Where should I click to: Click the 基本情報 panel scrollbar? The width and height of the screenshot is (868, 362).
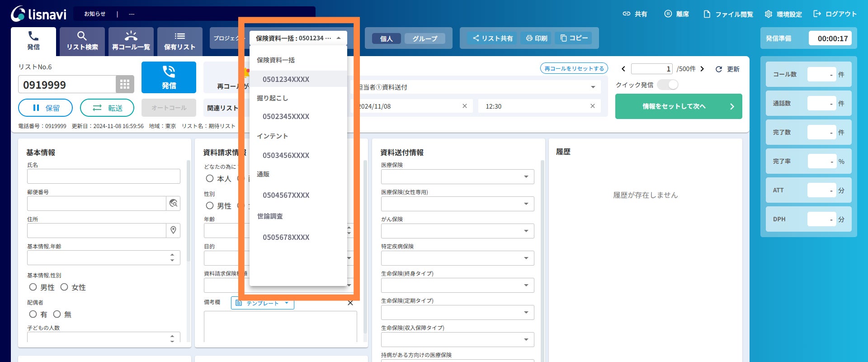coord(189,211)
